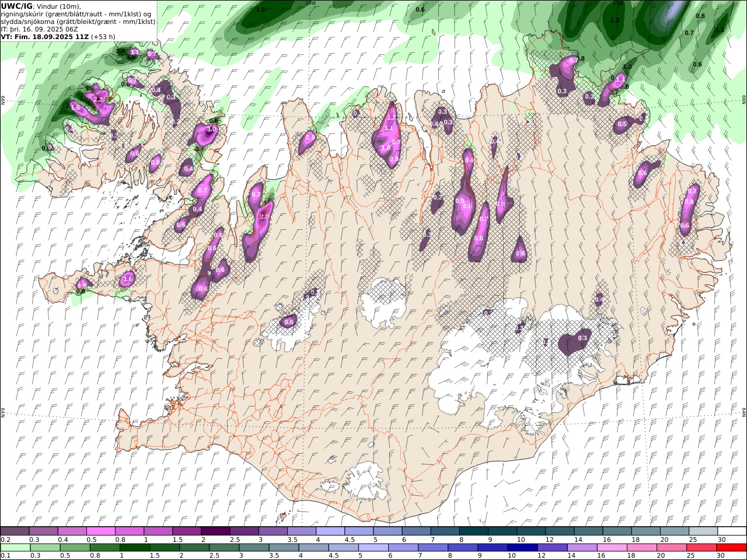Select the bright red 30 rain swatch
The height and width of the screenshot is (560, 747).
tap(731, 547)
